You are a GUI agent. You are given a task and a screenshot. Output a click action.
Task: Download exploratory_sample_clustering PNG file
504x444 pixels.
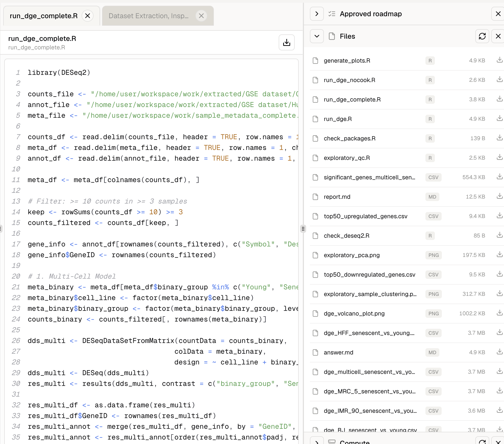point(500,294)
